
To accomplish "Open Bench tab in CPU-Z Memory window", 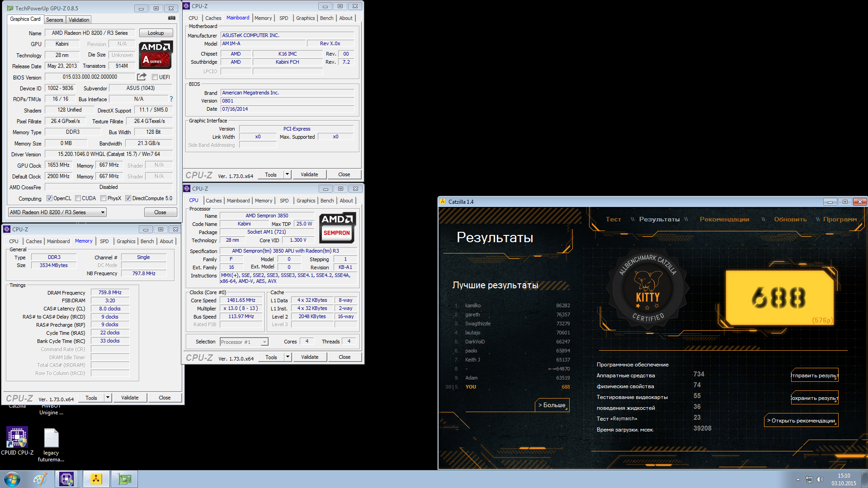I will 147,241.
